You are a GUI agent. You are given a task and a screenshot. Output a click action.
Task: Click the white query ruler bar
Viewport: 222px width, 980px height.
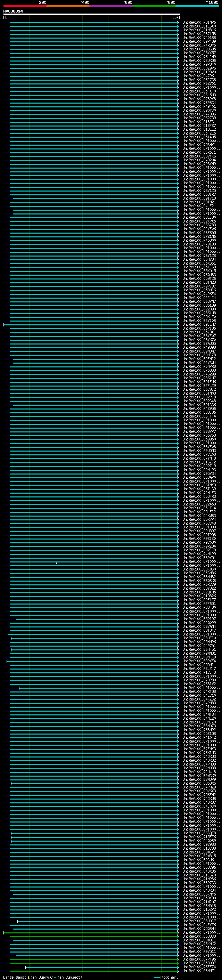pyautogui.click(x=92, y=15)
